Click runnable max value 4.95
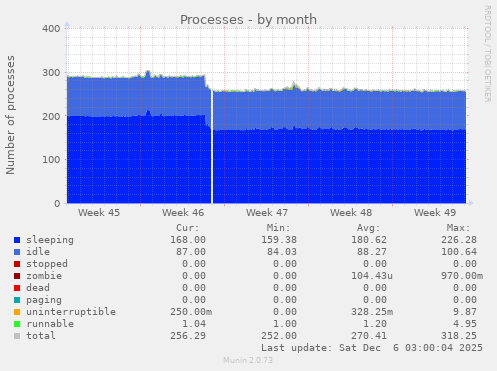 465,324
